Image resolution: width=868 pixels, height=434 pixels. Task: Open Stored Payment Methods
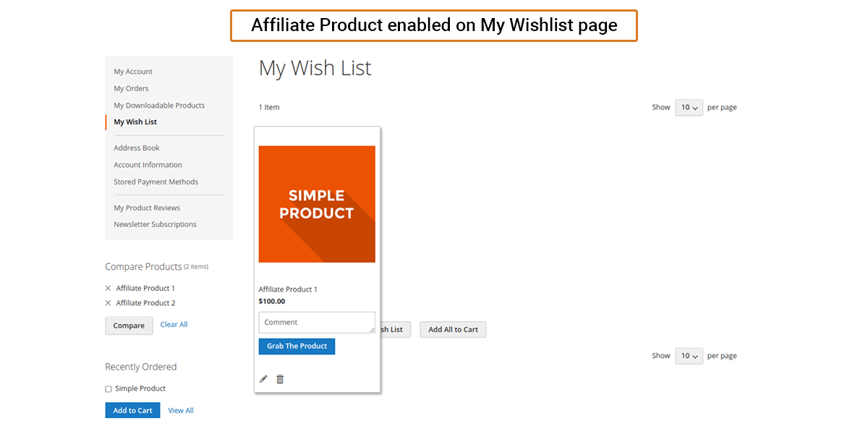click(156, 182)
